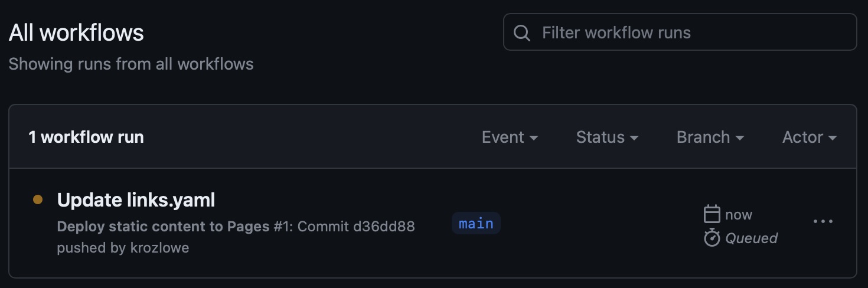The width and height of the screenshot is (868, 288).
Task: Open the Event filter dropdown
Action: point(510,138)
